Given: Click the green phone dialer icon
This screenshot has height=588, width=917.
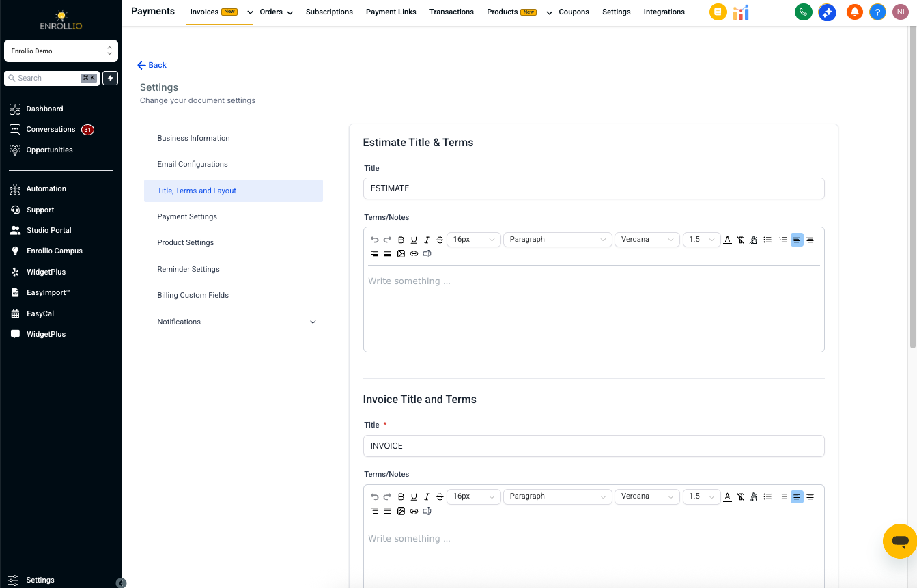Looking at the screenshot, I should pyautogui.click(x=804, y=12).
